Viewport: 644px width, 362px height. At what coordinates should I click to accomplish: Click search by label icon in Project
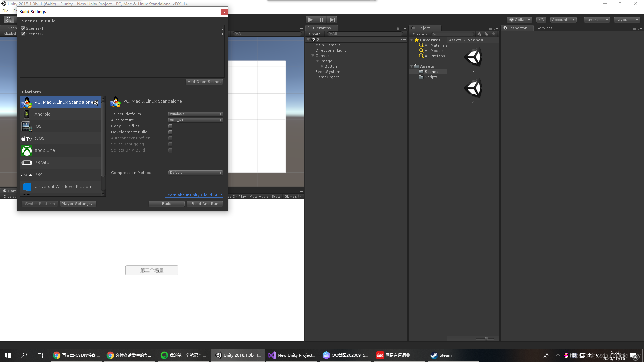pos(486,34)
